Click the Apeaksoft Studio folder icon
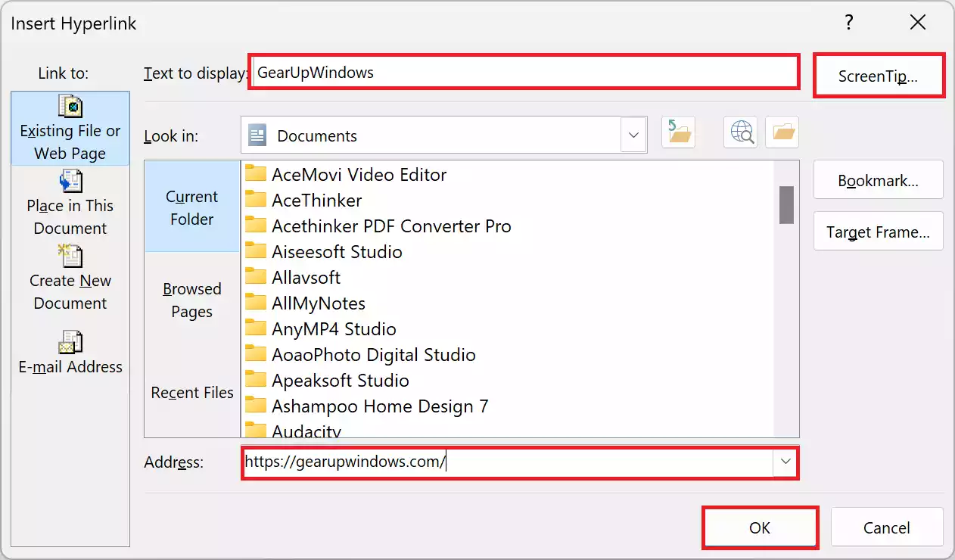955x560 pixels. [x=257, y=380]
